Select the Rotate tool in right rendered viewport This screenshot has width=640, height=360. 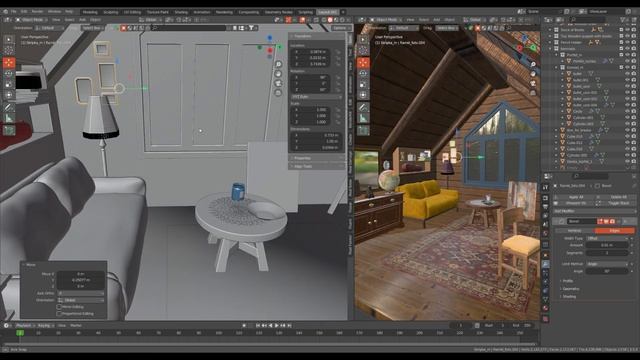[363, 73]
